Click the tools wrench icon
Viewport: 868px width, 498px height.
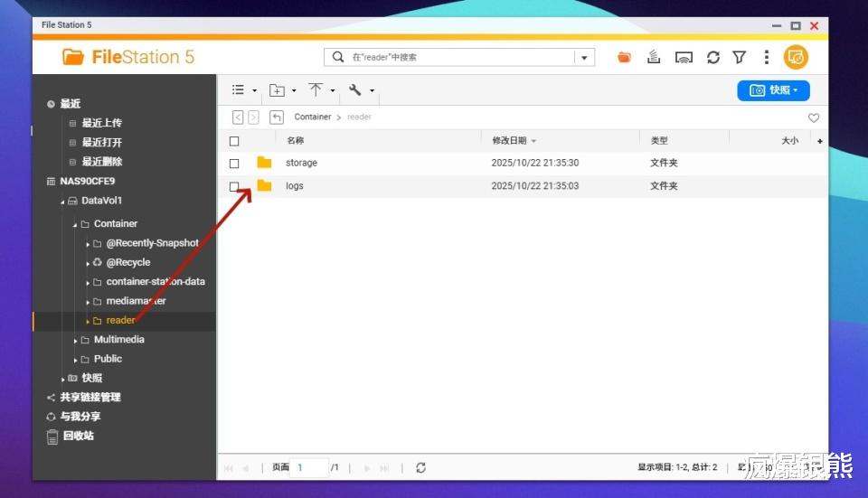tap(354, 89)
